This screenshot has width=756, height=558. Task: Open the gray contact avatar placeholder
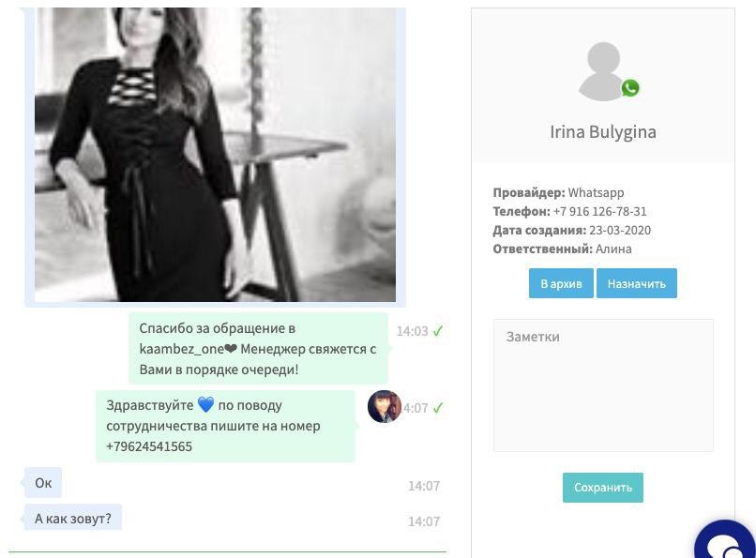(x=603, y=71)
